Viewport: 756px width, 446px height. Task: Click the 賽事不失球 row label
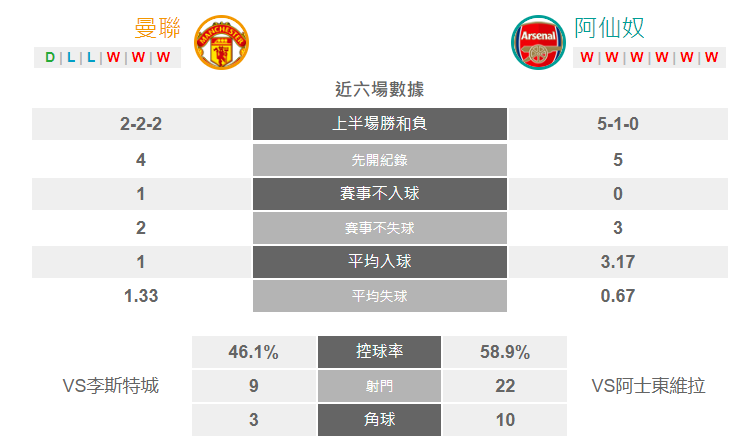coord(379,228)
